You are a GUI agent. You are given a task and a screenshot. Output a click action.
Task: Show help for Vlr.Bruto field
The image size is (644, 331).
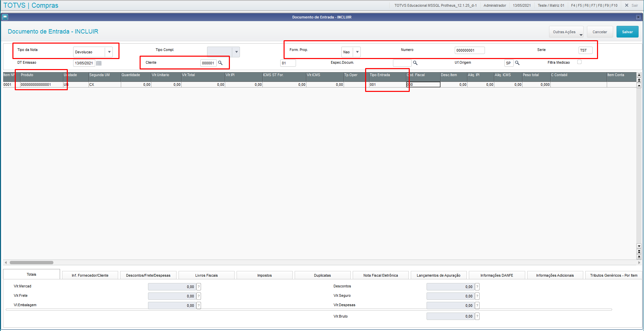click(x=477, y=316)
